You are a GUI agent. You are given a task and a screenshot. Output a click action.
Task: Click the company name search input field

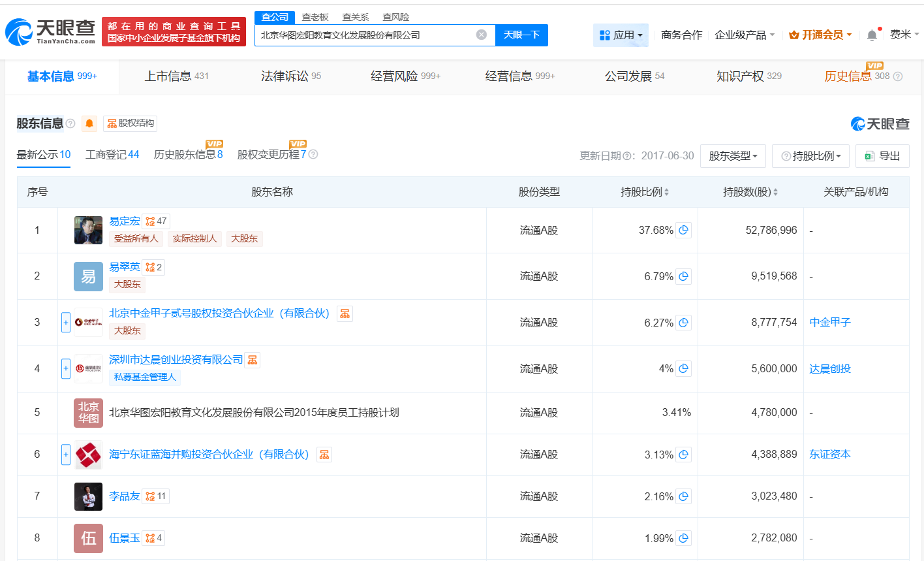pyautogui.click(x=365, y=35)
